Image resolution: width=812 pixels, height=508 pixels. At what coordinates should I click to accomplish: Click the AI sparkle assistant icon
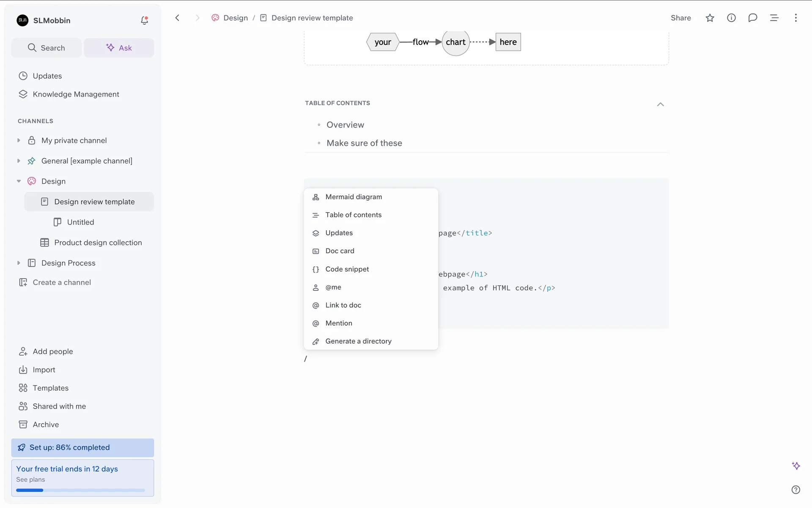[796, 466]
